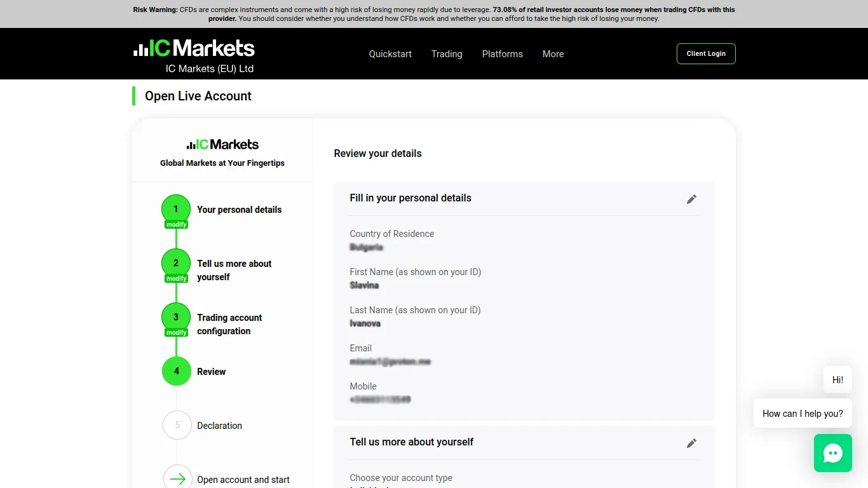
Task: Click the 'IC Markets (EU) Ltd' text in header
Action: [x=210, y=69]
